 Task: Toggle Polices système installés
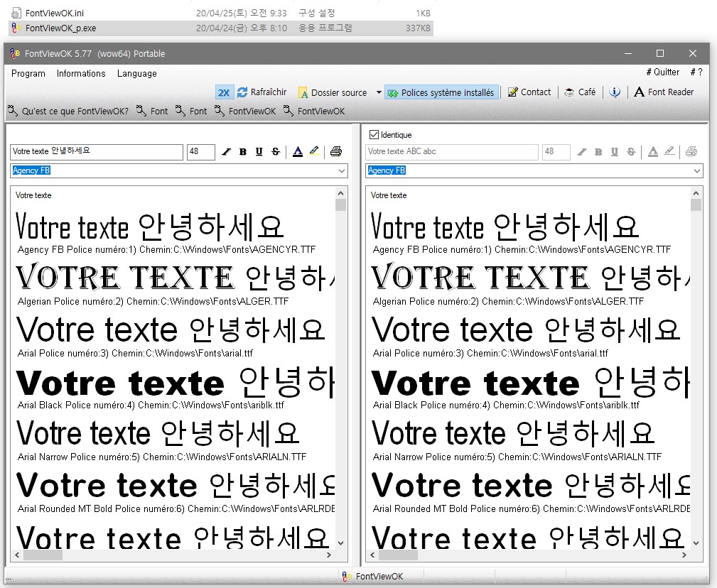441,92
